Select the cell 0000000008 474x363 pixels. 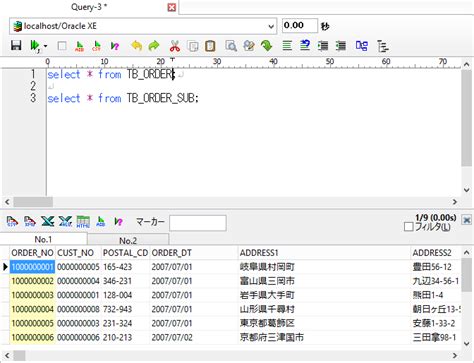point(78,309)
